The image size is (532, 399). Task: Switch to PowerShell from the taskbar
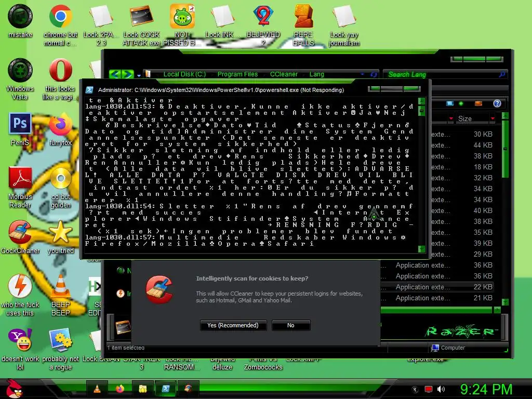click(x=166, y=389)
